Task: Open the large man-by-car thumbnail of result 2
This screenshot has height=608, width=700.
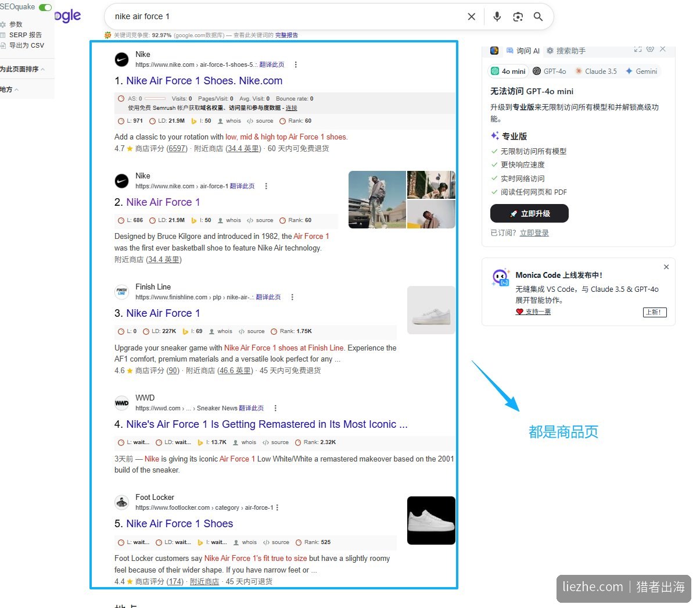Action: [377, 199]
